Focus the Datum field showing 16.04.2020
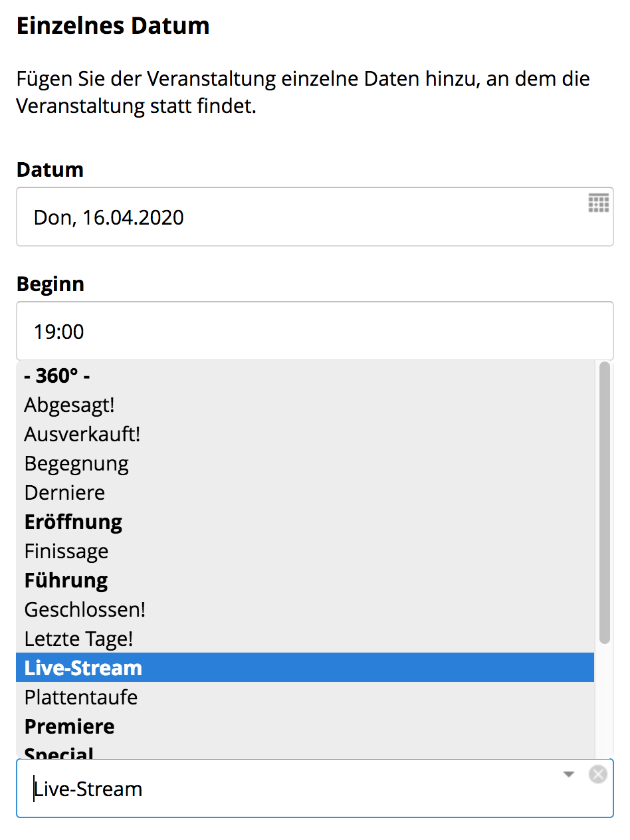Image resolution: width=630 pixels, height=840 pixels. pyautogui.click(x=315, y=217)
